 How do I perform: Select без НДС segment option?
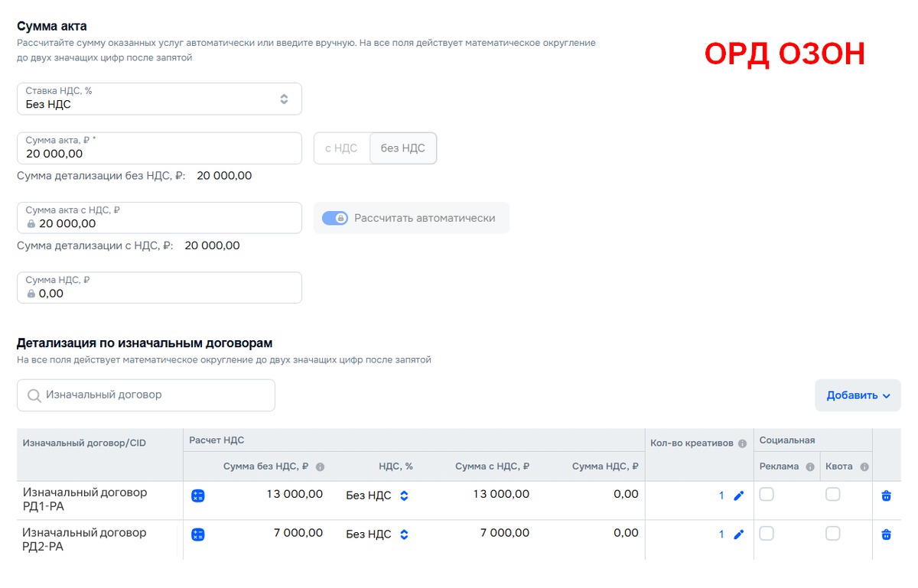[x=403, y=148]
